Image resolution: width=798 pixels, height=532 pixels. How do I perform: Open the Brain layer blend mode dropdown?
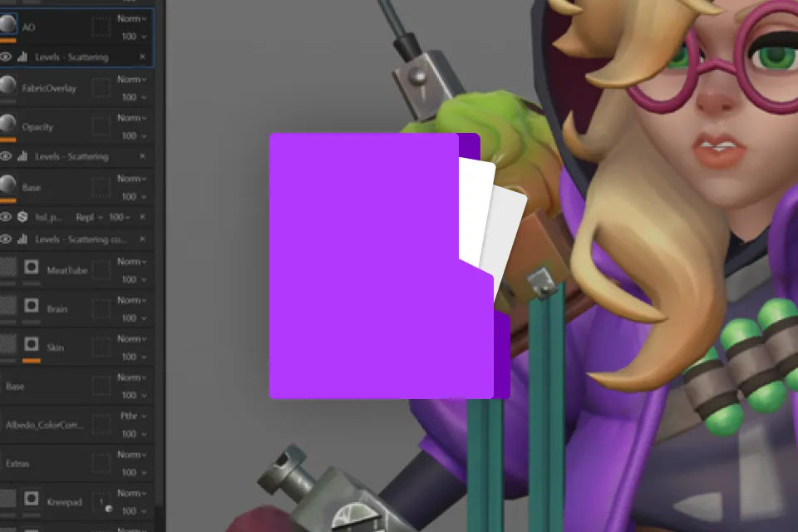[x=132, y=300]
